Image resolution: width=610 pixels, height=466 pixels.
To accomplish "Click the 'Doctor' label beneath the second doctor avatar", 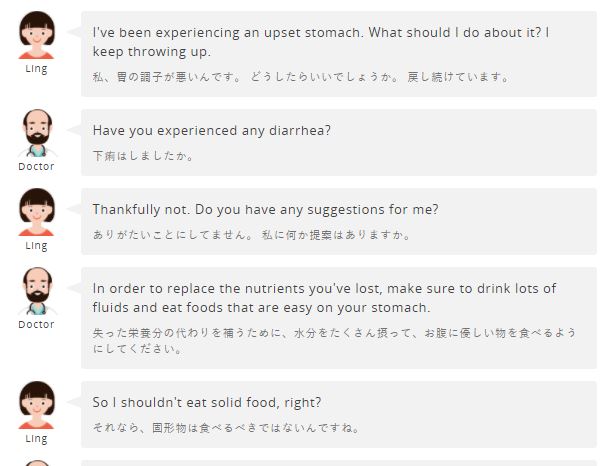I will (36, 324).
